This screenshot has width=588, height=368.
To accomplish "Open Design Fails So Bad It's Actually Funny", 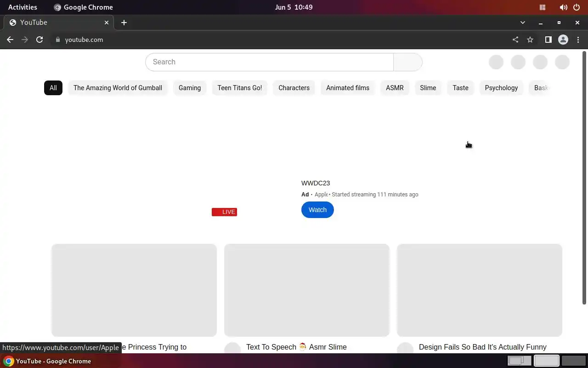I will click(x=483, y=347).
